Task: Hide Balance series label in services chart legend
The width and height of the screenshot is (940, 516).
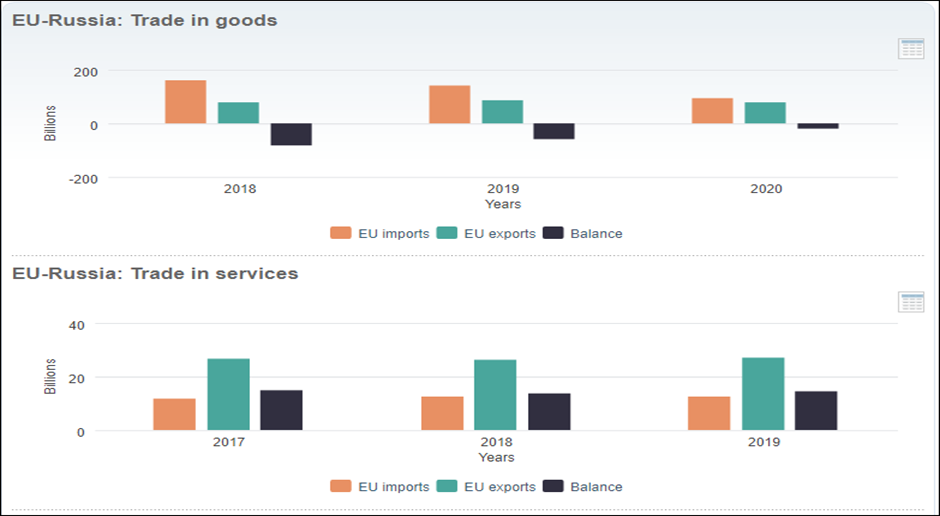Action: (596, 487)
